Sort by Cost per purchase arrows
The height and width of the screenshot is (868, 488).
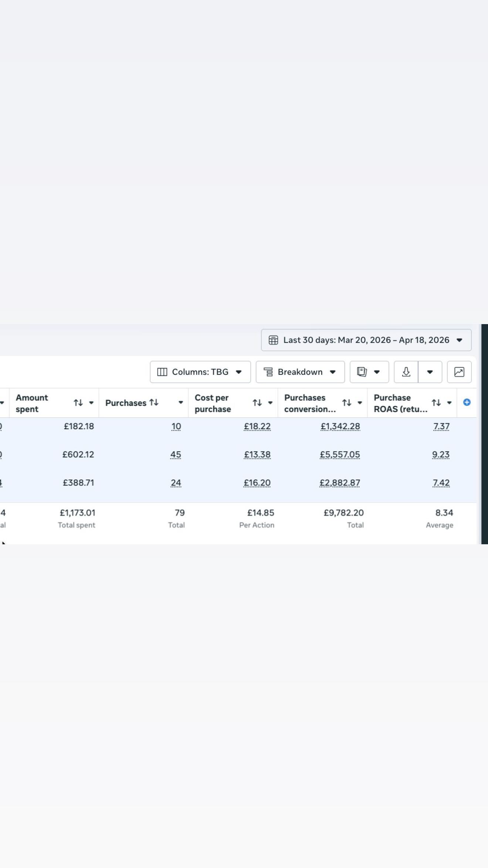pos(257,403)
